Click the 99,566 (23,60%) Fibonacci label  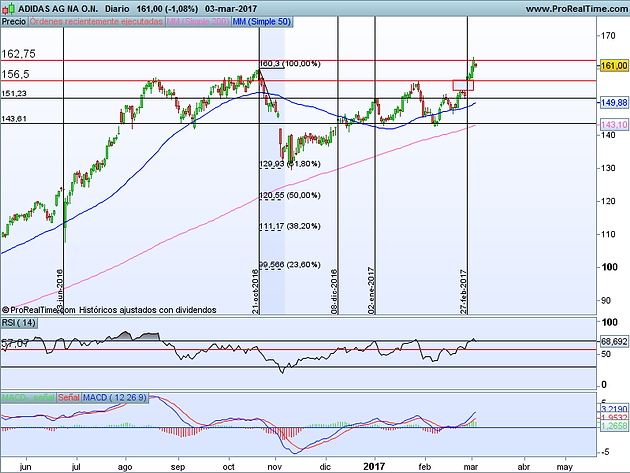290,264
